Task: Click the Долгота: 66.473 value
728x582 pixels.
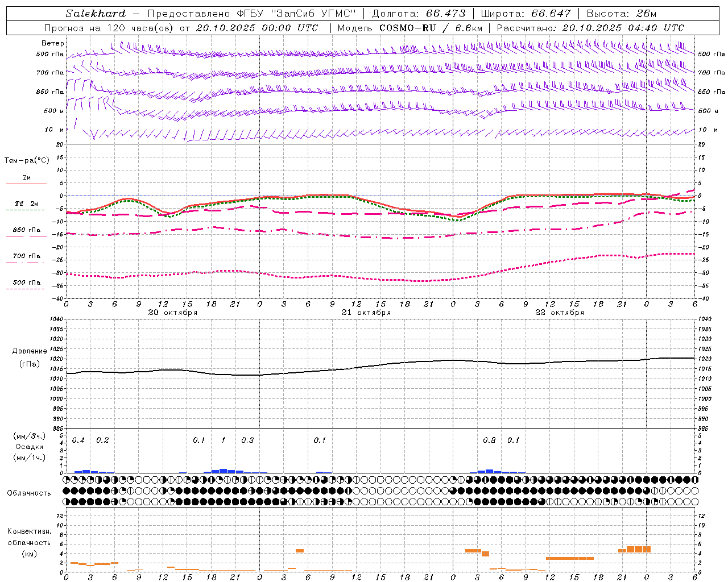Action: tap(419, 14)
